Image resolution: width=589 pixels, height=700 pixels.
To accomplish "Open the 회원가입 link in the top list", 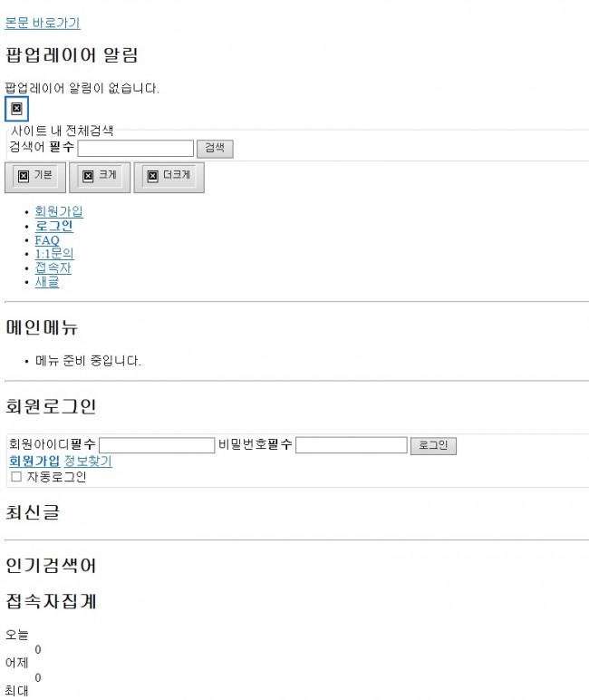I will click(x=59, y=211).
